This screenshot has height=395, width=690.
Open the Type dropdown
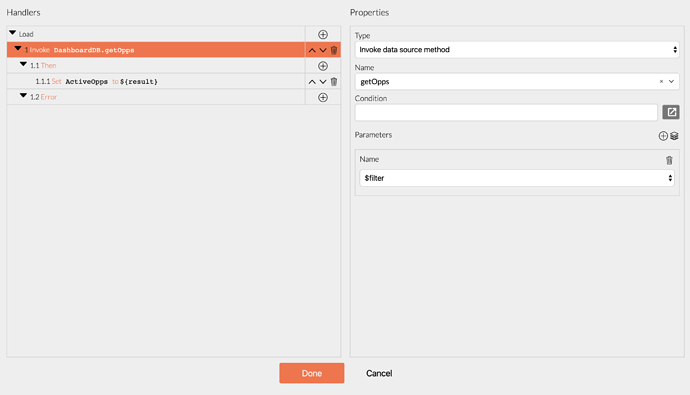coord(517,50)
